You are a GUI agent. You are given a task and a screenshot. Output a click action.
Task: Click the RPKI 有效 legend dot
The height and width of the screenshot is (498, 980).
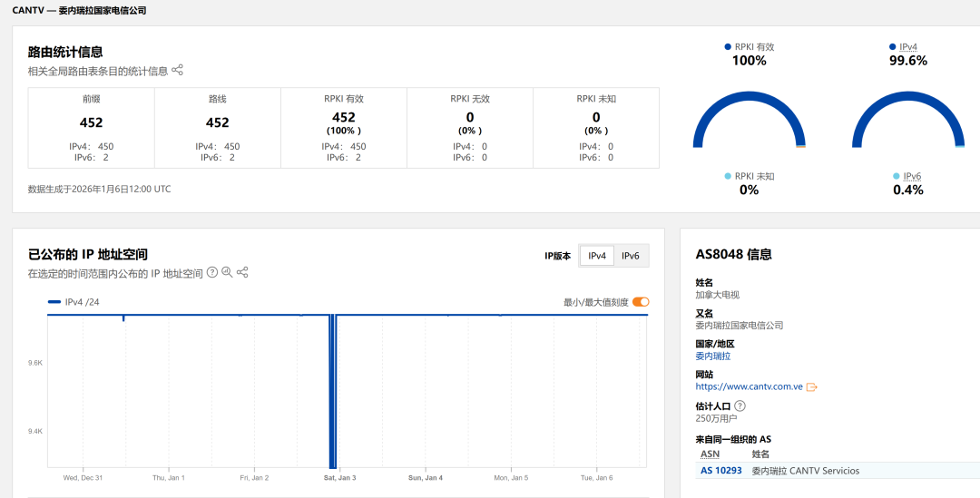(728, 46)
